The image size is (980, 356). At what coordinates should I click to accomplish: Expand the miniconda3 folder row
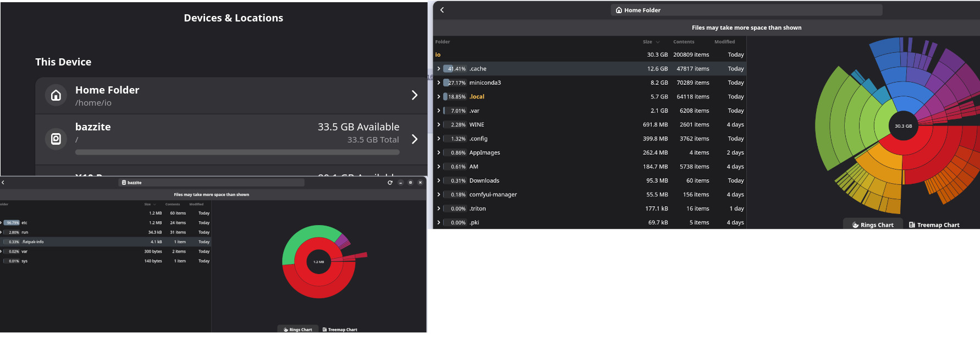[438, 83]
